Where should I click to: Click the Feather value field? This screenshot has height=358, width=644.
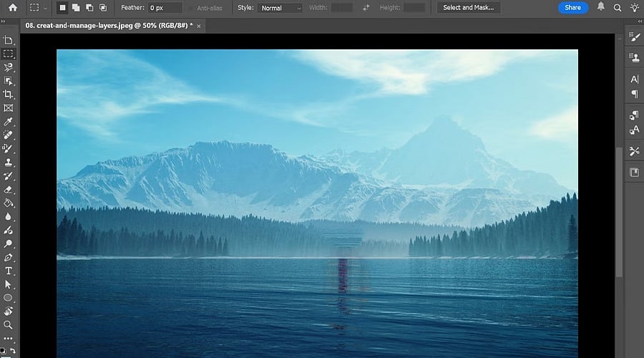click(x=165, y=8)
